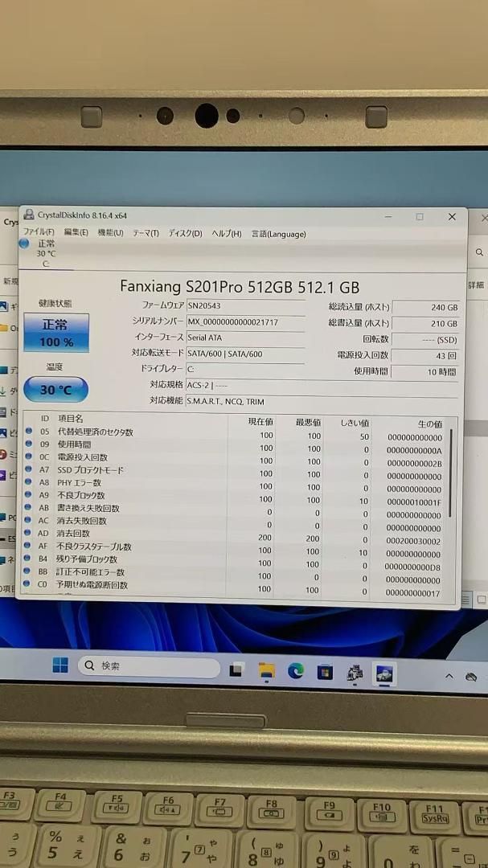Image resolution: width=488 pixels, height=868 pixels.
Task: Click the transfer mode field SATA/600 | SATA/600
Action: pos(245,353)
